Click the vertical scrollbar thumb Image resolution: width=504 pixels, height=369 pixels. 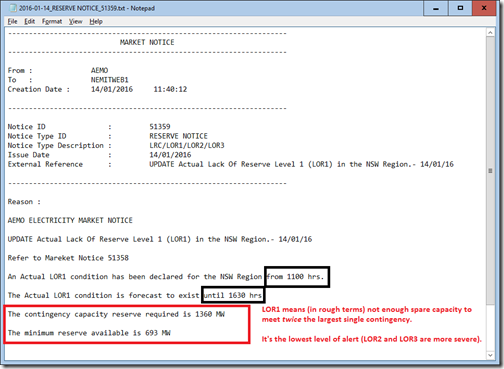click(x=490, y=170)
